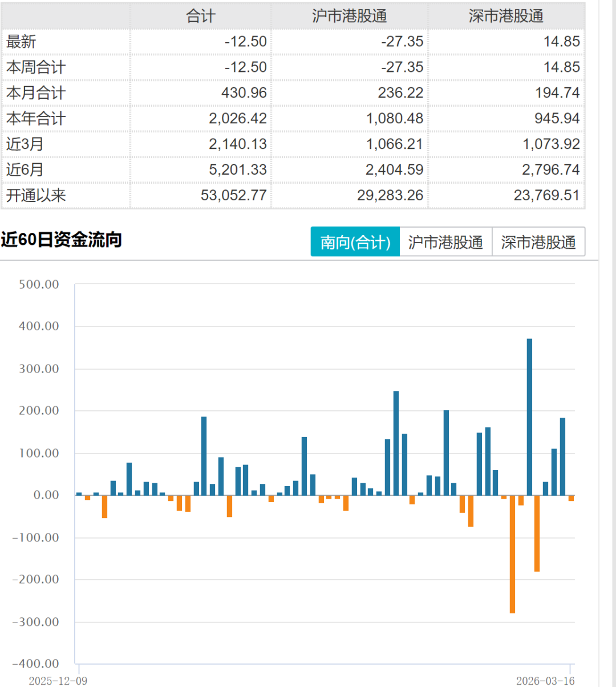This screenshot has width=616, height=687.
Task: Click the 53,052.77 total since launch
Action: pos(234,195)
